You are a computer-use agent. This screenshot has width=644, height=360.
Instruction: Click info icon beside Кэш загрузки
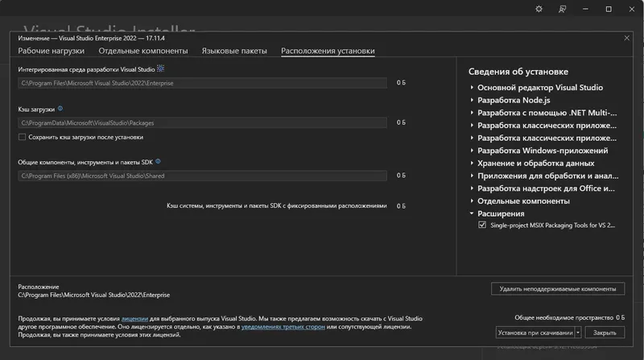coord(60,109)
